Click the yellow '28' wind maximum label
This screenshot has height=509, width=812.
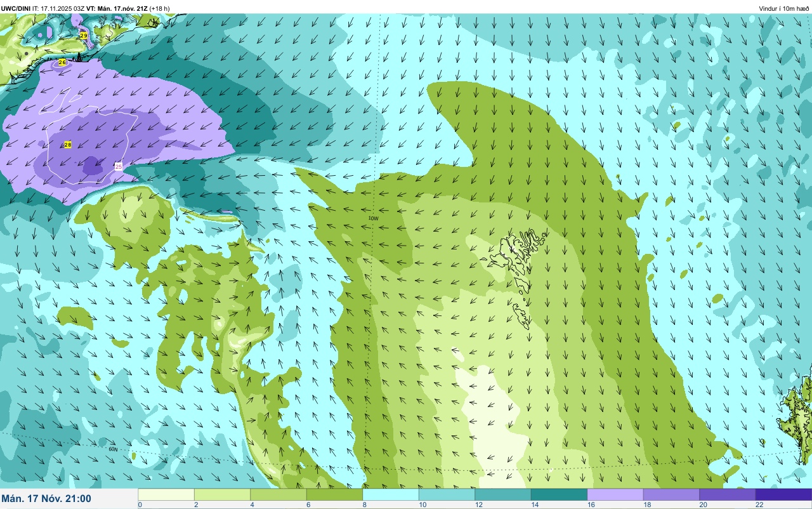click(x=68, y=145)
